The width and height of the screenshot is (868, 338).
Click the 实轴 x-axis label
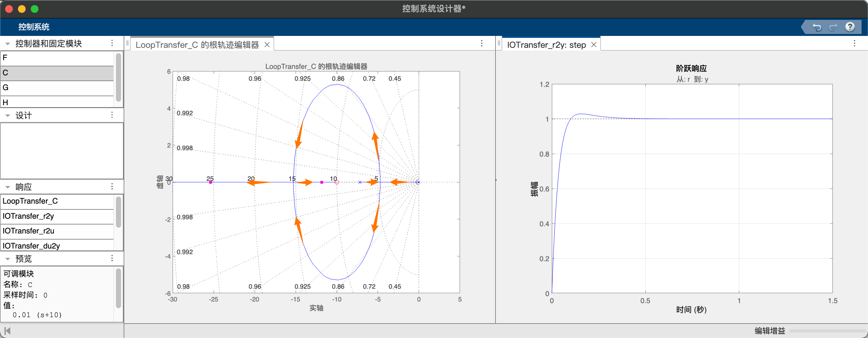tap(316, 308)
